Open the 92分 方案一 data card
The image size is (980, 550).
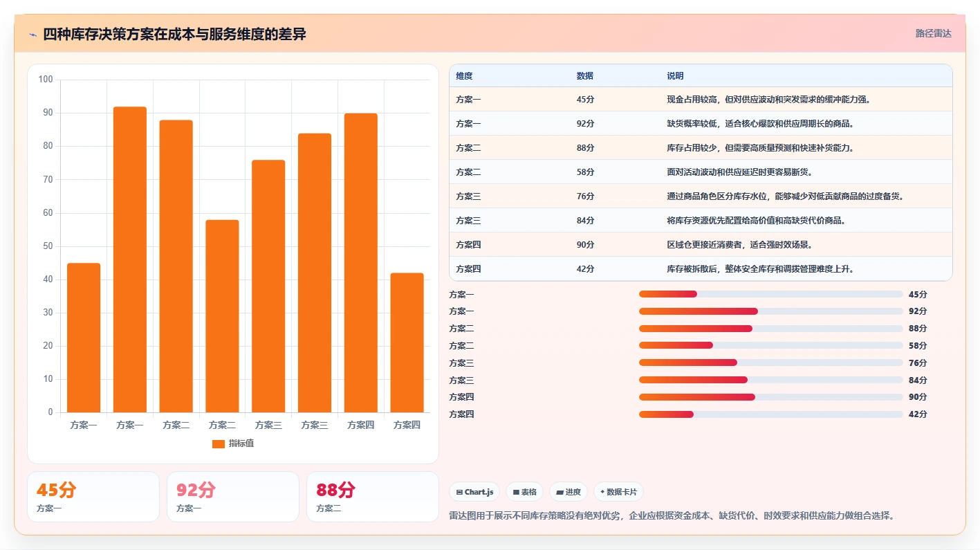pyautogui.click(x=233, y=497)
